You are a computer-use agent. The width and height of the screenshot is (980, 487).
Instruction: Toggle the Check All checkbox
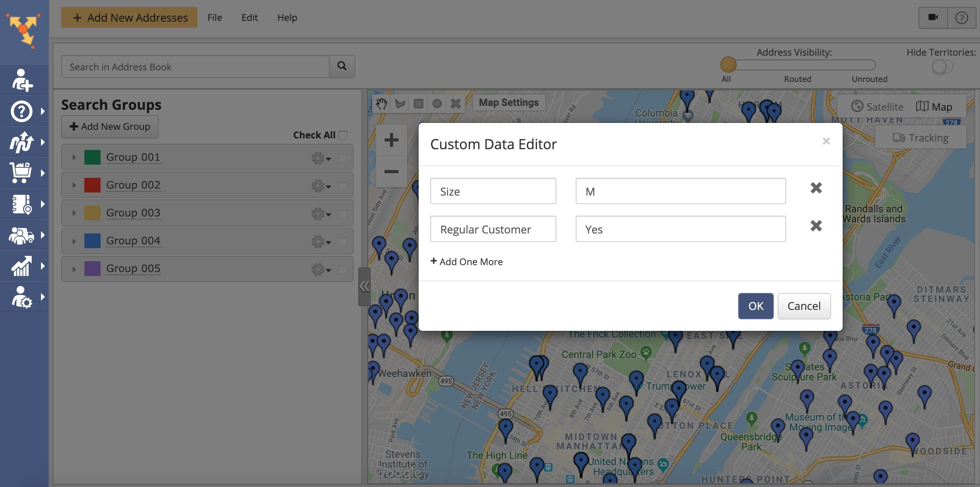[x=343, y=135]
